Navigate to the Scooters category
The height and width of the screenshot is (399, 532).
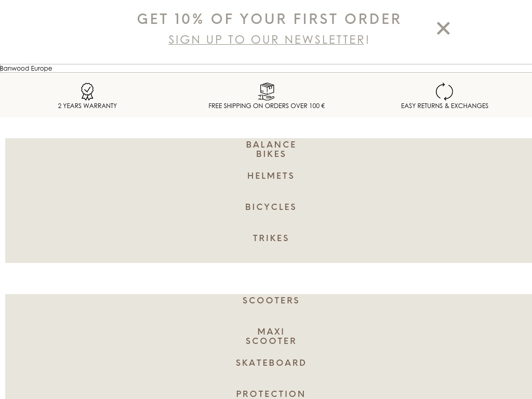(271, 300)
